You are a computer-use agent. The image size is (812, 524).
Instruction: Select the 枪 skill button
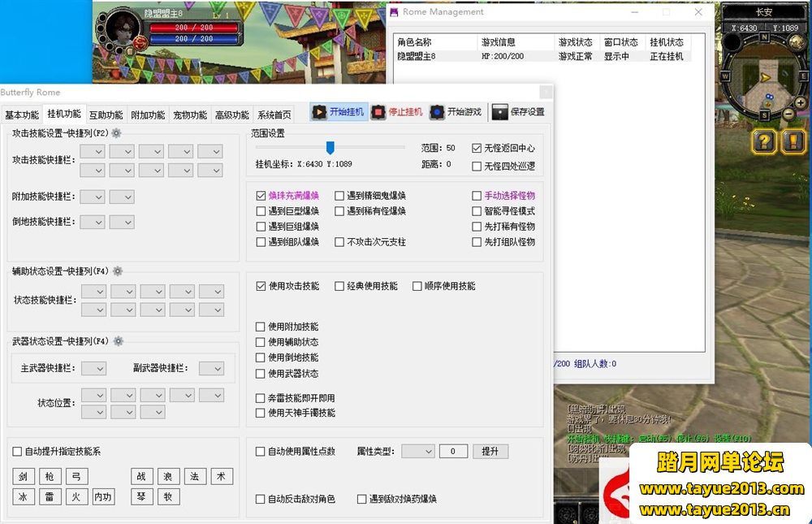coord(50,476)
